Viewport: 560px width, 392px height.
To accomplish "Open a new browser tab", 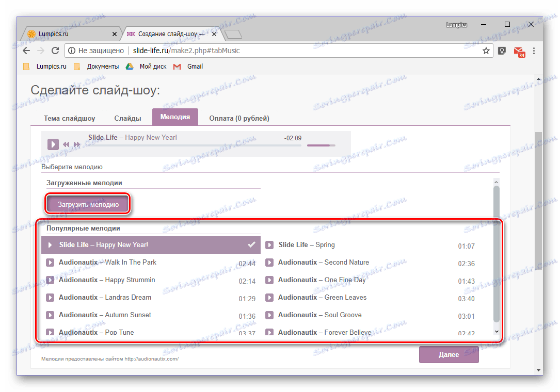I will pyautogui.click(x=234, y=34).
